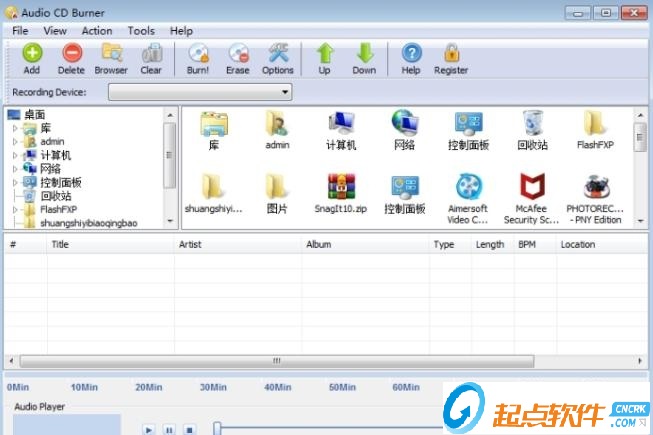Click folder tree scroll up arrow
The height and width of the screenshot is (435, 653).
170,114
